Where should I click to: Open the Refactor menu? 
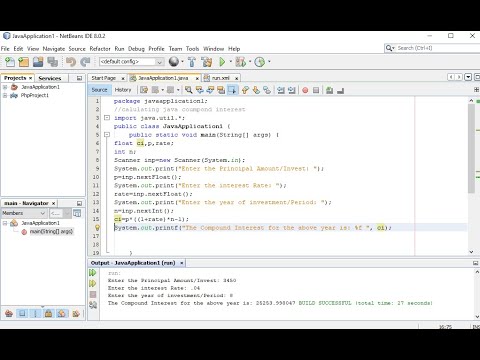tap(100, 49)
